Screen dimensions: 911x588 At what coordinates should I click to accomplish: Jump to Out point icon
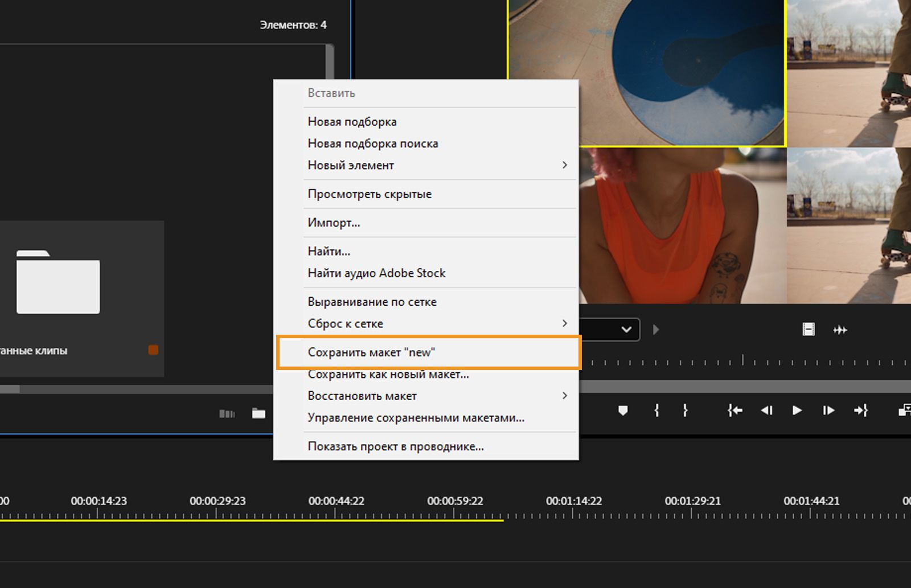[x=860, y=410]
